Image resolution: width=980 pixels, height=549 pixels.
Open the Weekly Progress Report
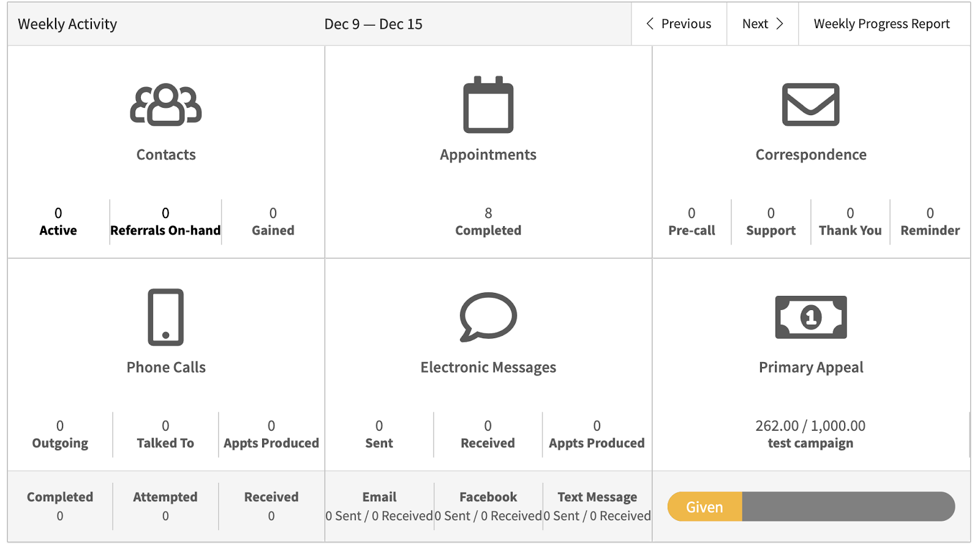coord(881,24)
